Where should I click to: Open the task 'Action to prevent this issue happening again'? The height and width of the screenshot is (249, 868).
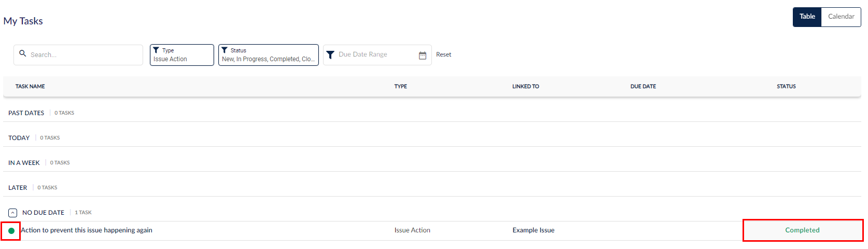[x=87, y=230]
